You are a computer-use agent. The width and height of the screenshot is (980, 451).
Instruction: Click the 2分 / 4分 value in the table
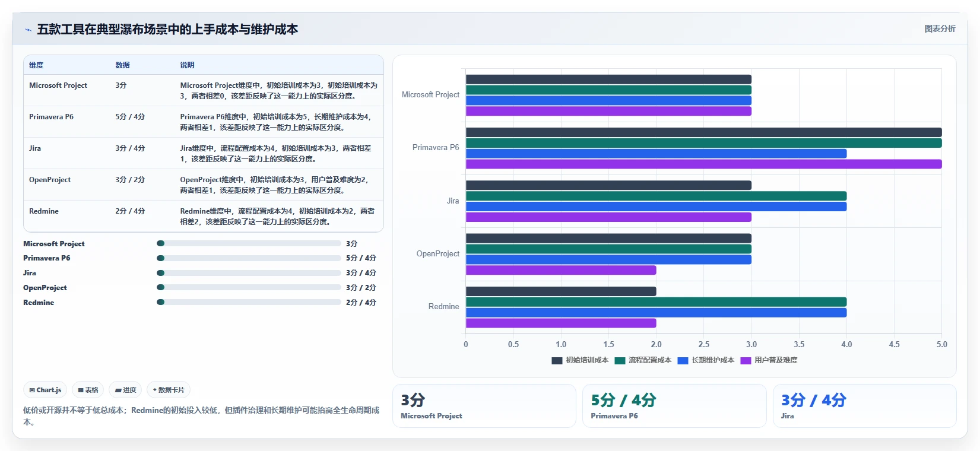click(130, 211)
